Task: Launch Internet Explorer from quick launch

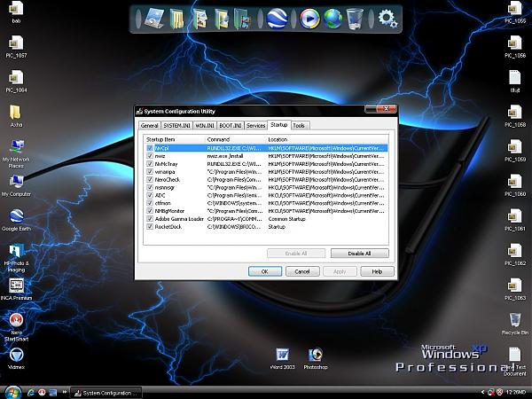Action: (x=31, y=393)
